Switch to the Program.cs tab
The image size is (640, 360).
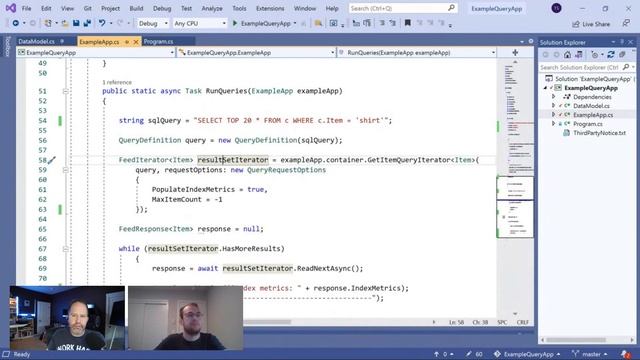(x=158, y=42)
